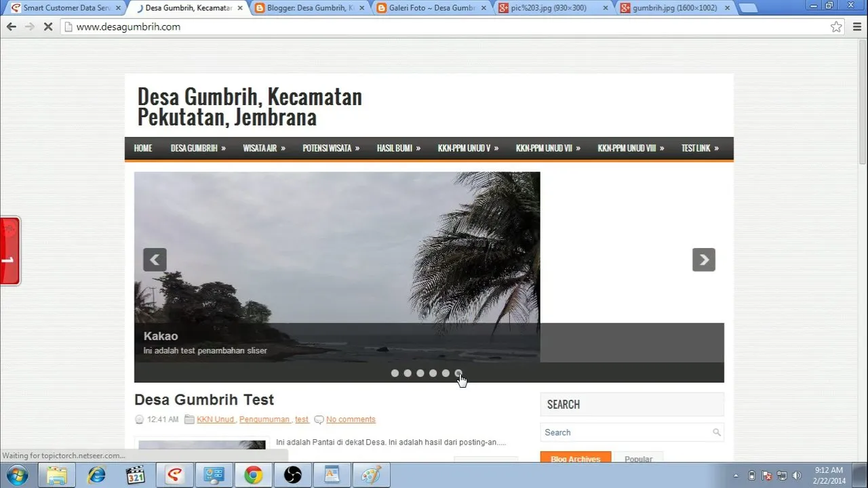Switch to the pic%203.jpg tab
Screen dimensions: 868x488
point(552,8)
